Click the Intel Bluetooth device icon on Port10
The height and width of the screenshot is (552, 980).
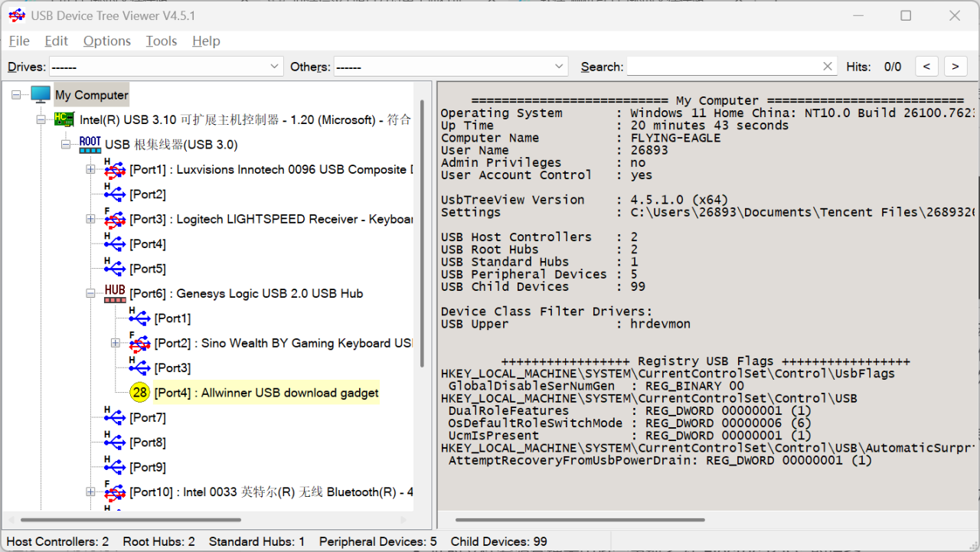115,492
